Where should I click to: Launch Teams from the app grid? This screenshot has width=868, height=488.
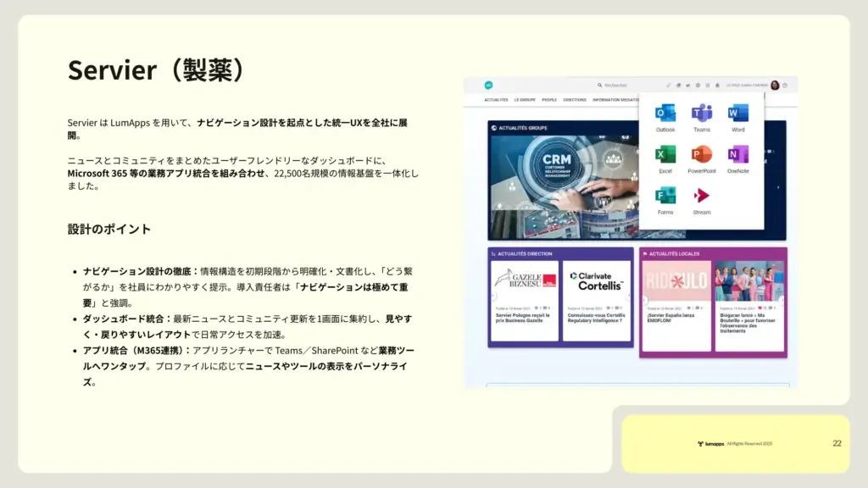pyautogui.click(x=701, y=114)
